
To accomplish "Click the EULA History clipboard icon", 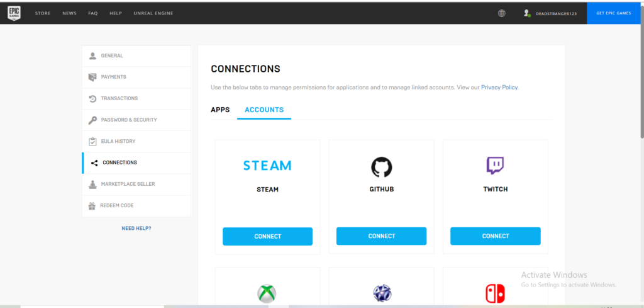I will (92, 141).
